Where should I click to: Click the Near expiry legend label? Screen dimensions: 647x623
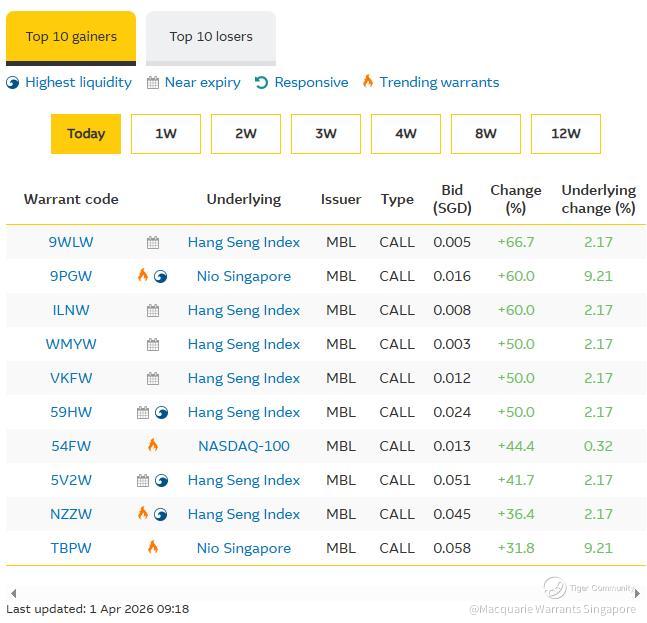click(x=203, y=83)
